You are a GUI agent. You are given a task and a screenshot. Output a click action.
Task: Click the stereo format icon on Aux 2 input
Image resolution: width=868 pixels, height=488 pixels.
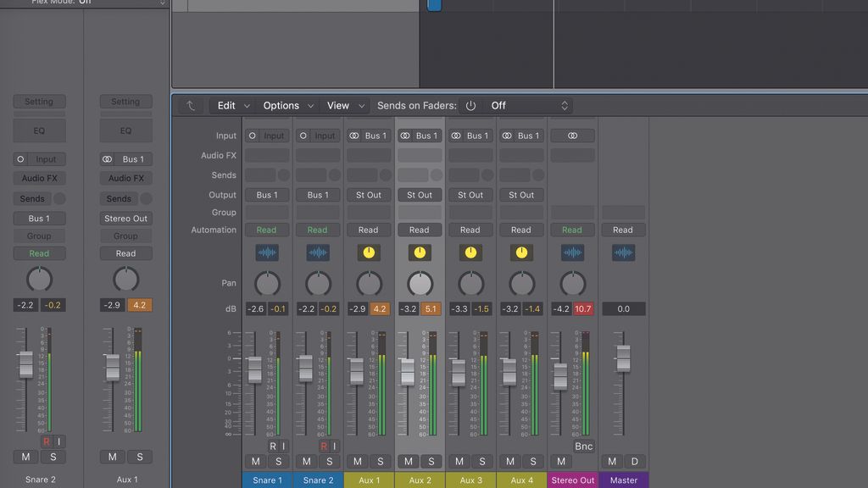pyautogui.click(x=405, y=136)
